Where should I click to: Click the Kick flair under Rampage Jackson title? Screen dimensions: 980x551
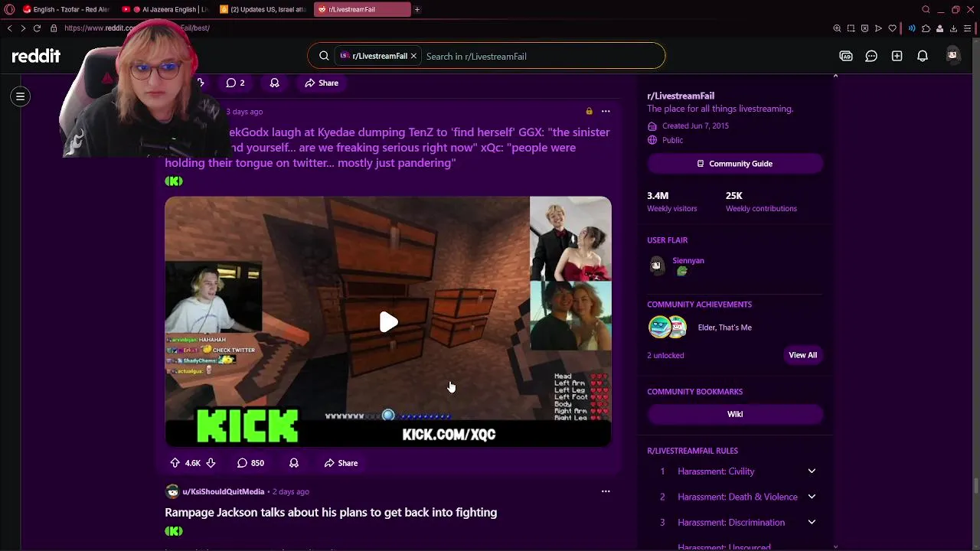pos(174,531)
